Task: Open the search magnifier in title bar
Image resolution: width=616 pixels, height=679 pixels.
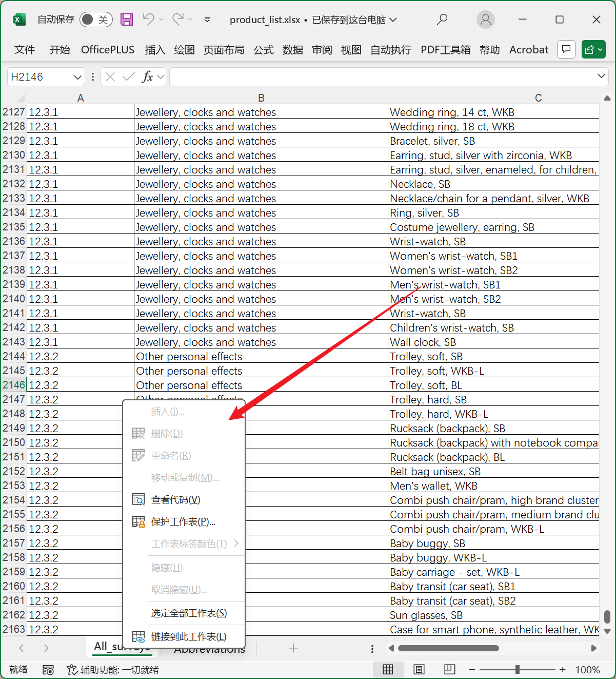Action: (442, 20)
